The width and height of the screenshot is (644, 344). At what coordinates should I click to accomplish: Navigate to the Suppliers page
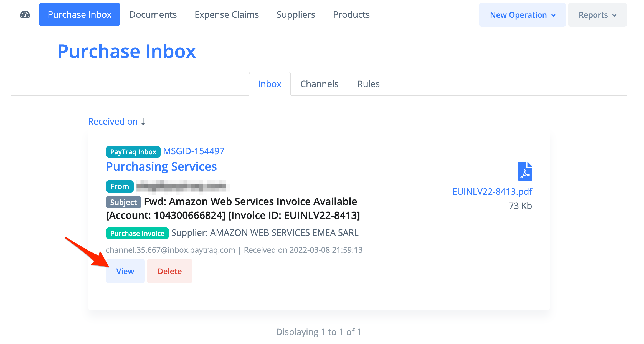click(x=296, y=14)
